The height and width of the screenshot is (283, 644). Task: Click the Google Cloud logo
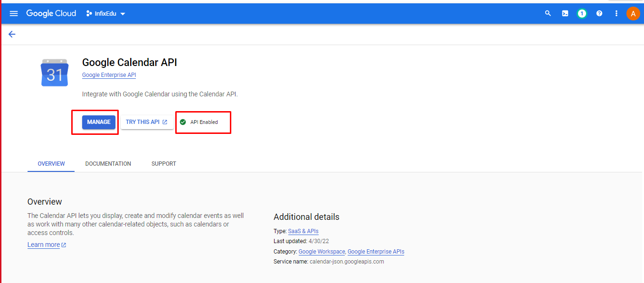[x=51, y=13]
